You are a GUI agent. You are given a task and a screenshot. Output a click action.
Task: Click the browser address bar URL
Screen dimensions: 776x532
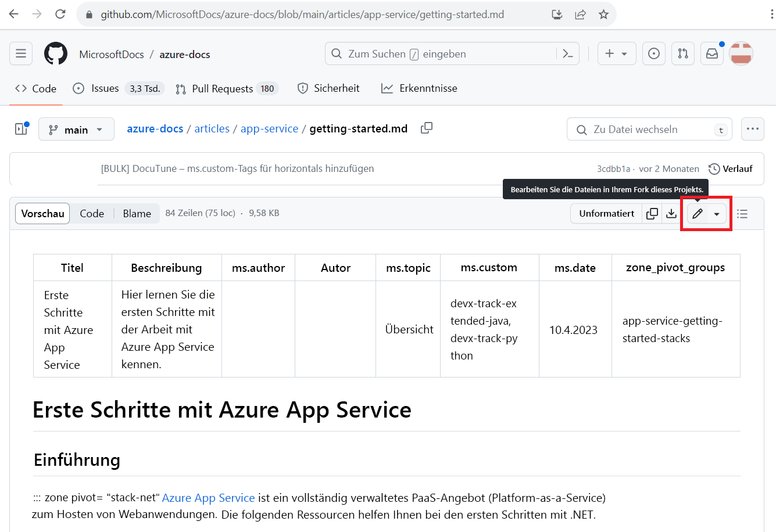click(302, 15)
